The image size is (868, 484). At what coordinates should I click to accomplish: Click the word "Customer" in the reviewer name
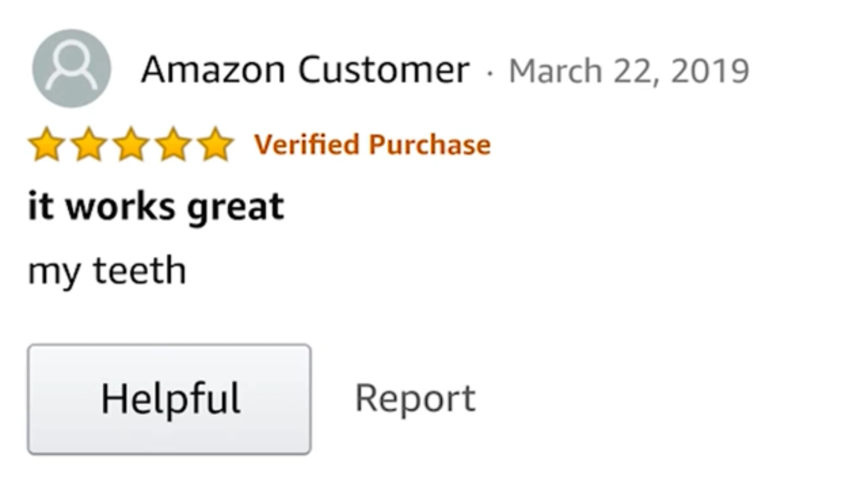click(x=384, y=70)
